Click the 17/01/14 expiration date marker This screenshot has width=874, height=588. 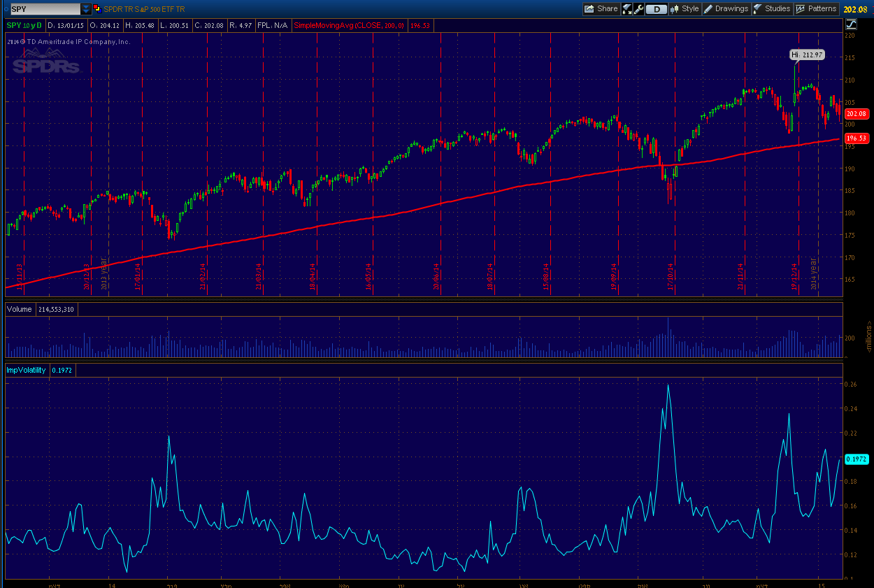click(x=138, y=276)
